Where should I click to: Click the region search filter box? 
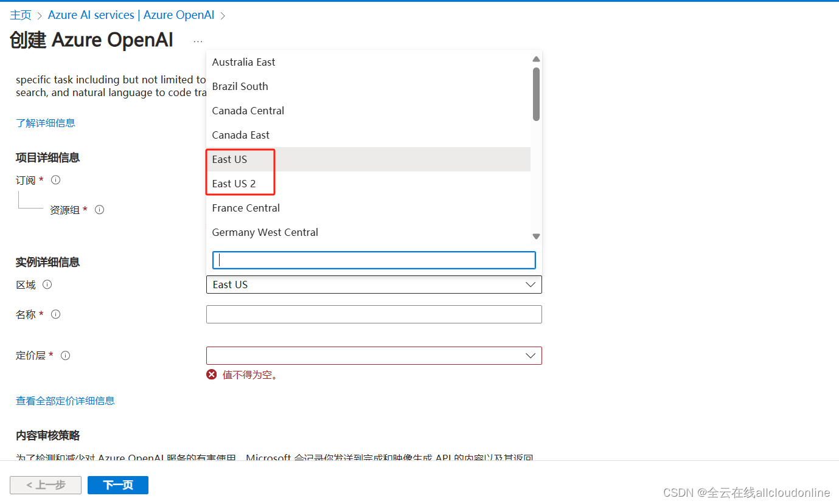point(374,260)
